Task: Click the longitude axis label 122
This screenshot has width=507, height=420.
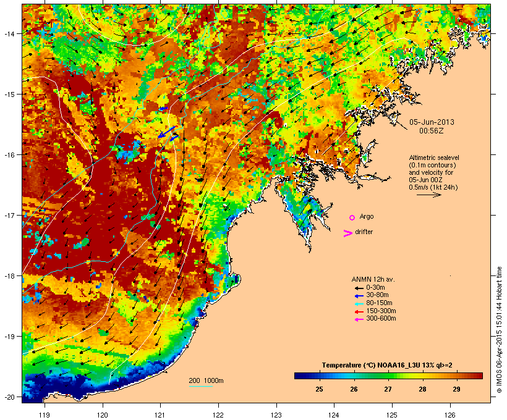Action: click(218, 415)
